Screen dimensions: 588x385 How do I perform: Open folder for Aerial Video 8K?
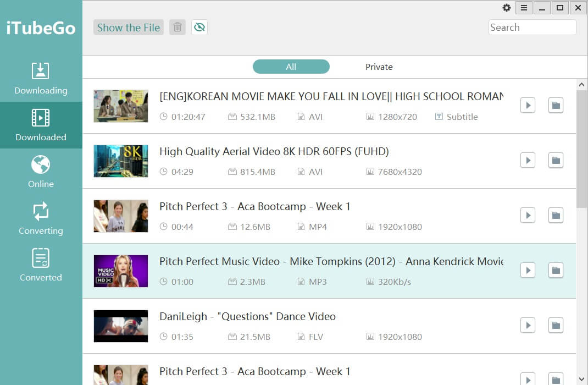556,161
